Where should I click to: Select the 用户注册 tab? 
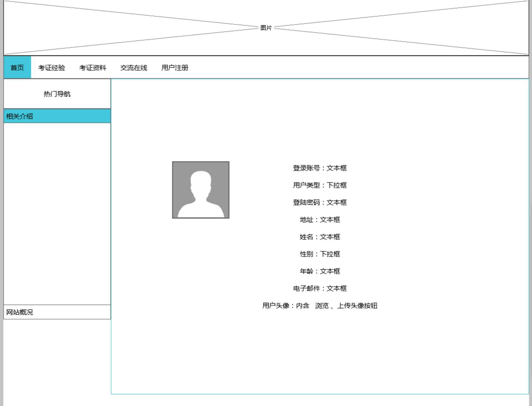point(175,68)
